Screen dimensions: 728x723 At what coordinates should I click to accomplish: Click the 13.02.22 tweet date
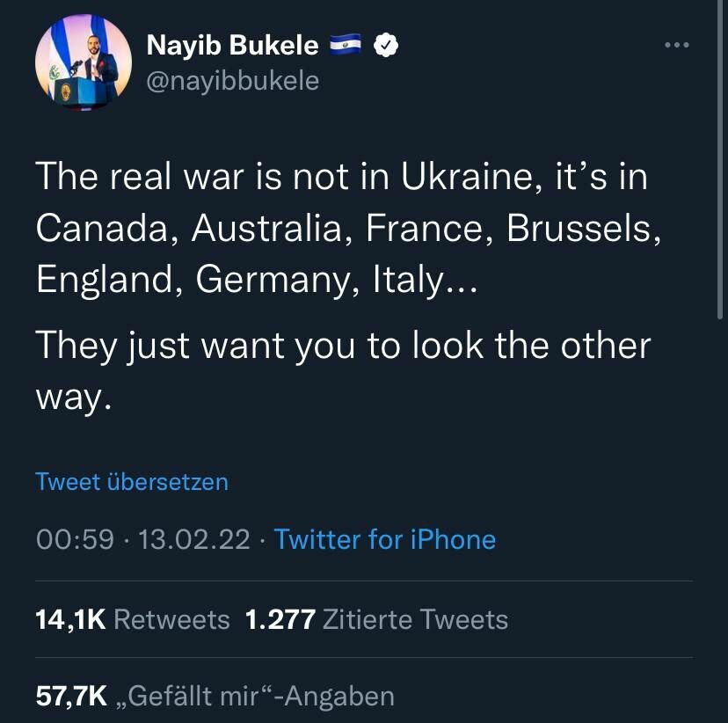[x=194, y=539]
